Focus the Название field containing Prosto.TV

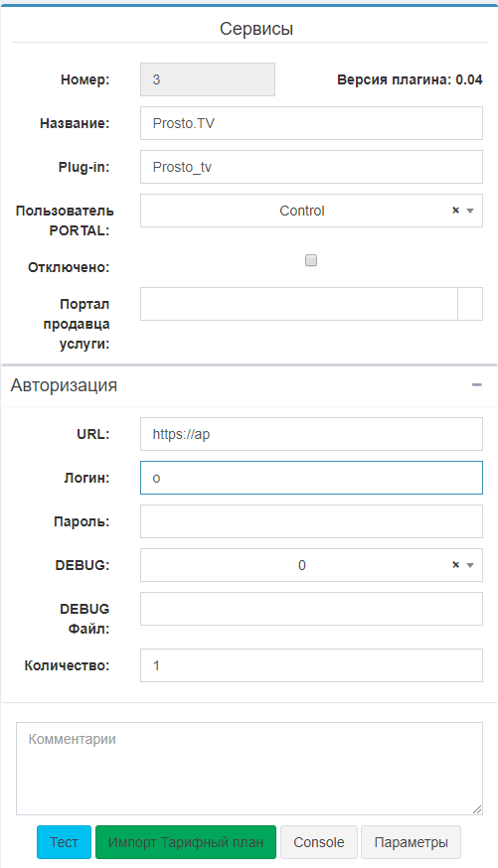311,123
